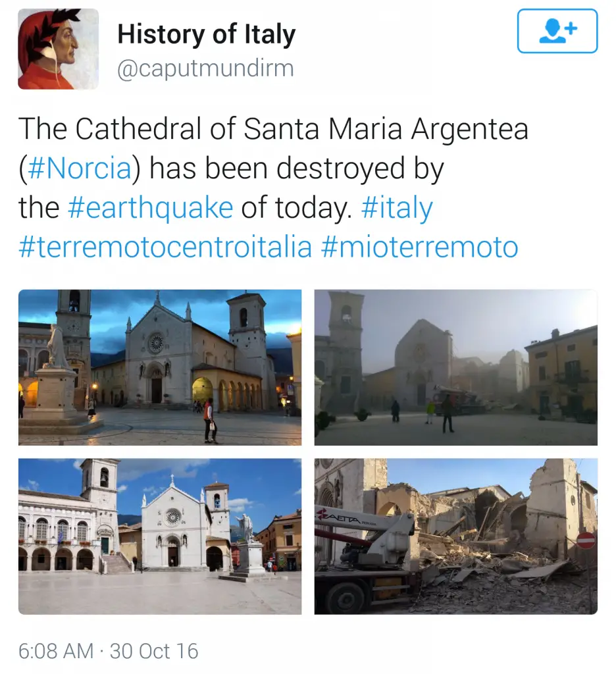The width and height of the screenshot is (616, 674).
Task: Open the #mioterremoto hashtag
Action: coord(419,247)
